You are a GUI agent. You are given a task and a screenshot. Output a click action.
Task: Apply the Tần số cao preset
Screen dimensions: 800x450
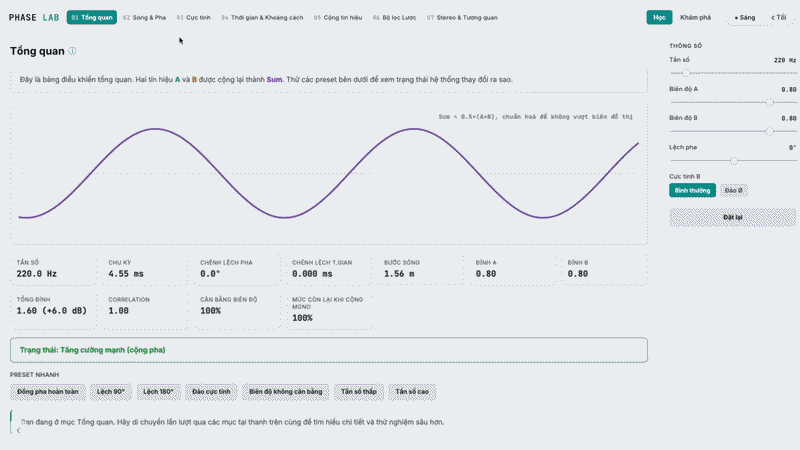(x=412, y=392)
